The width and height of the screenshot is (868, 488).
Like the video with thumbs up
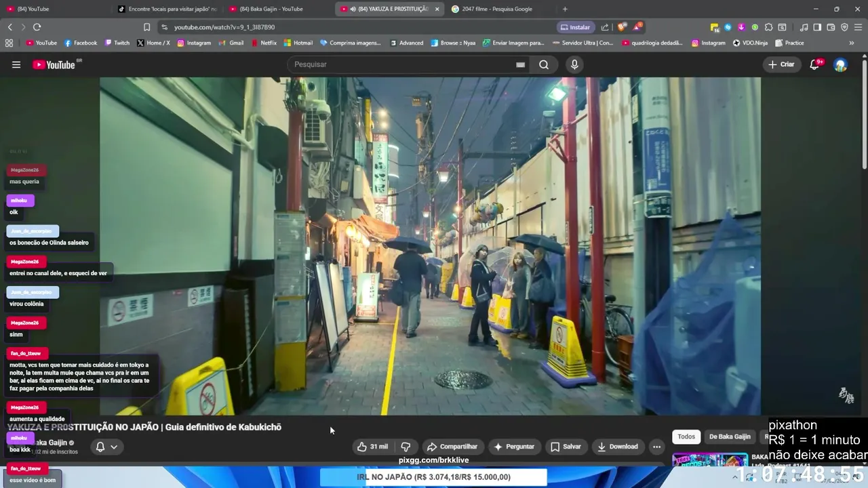click(372, 447)
